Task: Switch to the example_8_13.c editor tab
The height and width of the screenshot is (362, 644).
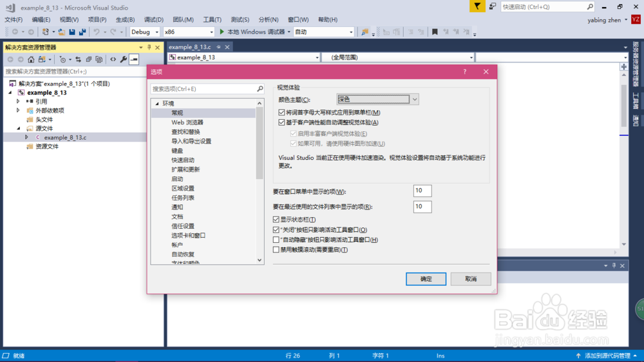Action: pyautogui.click(x=190, y=47)
